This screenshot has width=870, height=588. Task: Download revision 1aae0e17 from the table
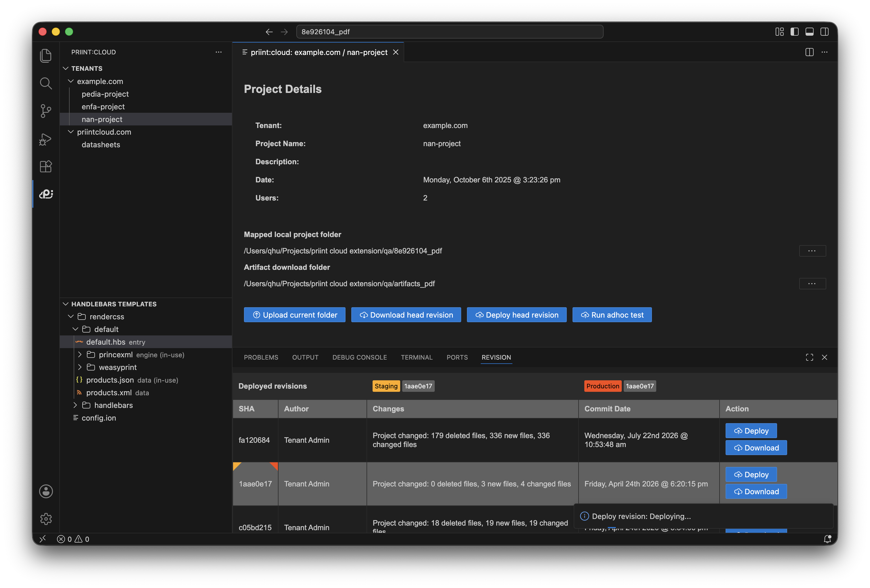pos(756,491)
